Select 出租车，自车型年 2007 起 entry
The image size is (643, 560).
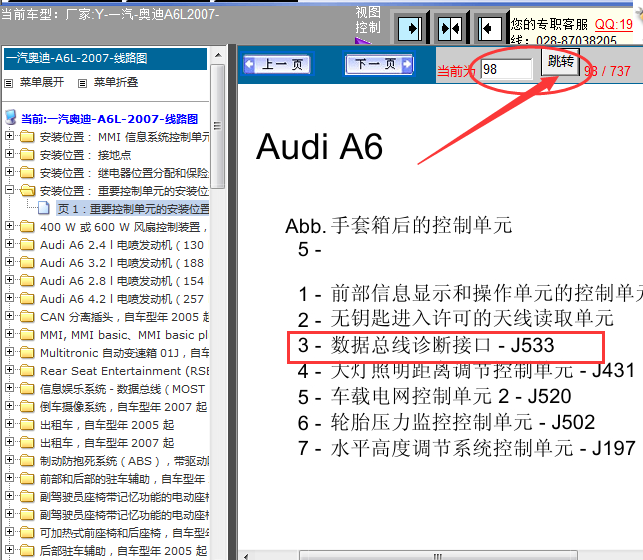coord(107,443)
